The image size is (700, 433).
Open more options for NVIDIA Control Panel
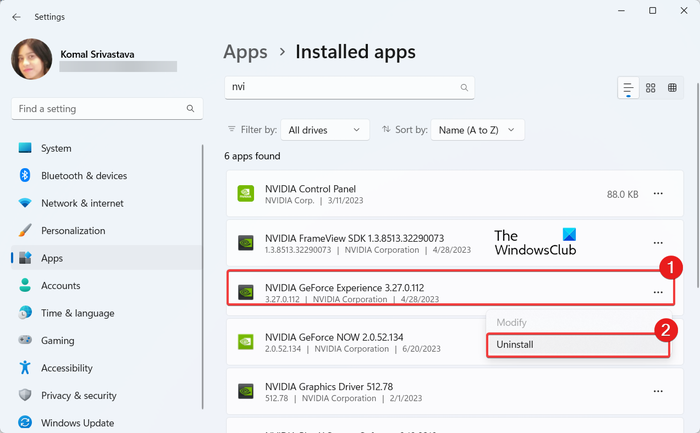(x=658, y=194)
